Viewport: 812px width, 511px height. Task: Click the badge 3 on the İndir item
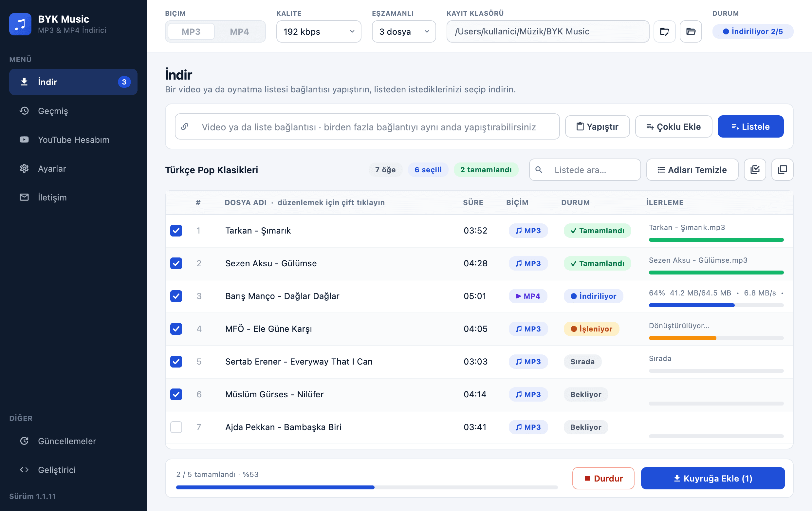click(x=124, y=82)
